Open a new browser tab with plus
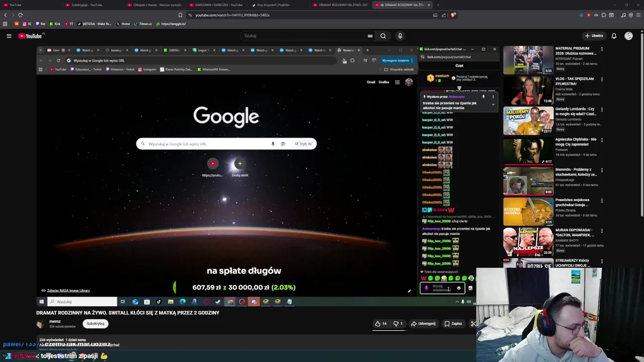The image size is (644, 362). [x=438, y=5]
